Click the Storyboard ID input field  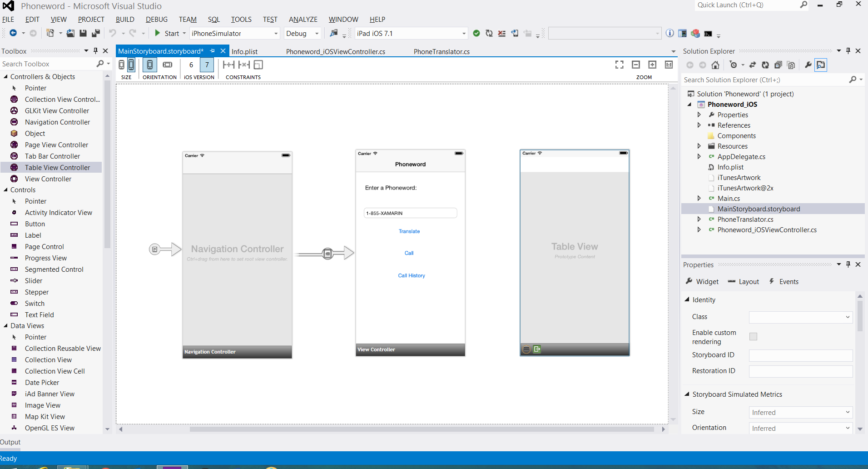(800, 355)
